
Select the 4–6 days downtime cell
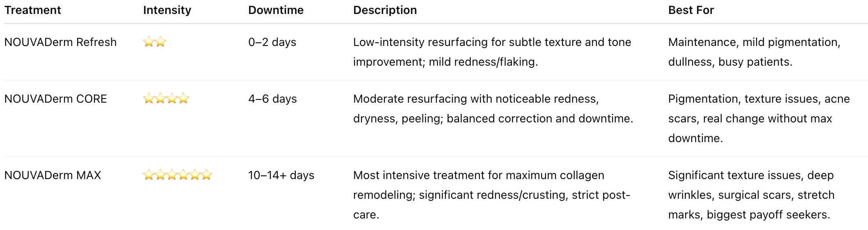pyautogui.click(x=272, y=99)
